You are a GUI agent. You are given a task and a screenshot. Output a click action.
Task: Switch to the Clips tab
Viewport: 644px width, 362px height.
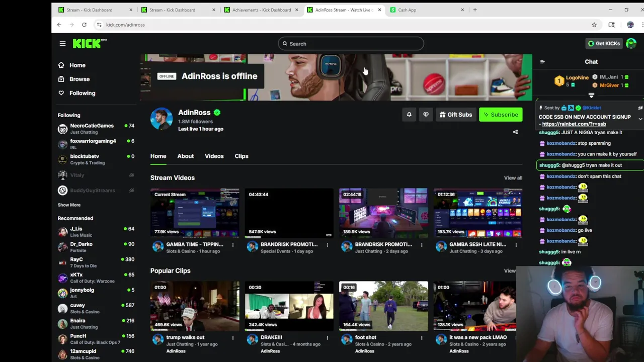click(242, 156)
